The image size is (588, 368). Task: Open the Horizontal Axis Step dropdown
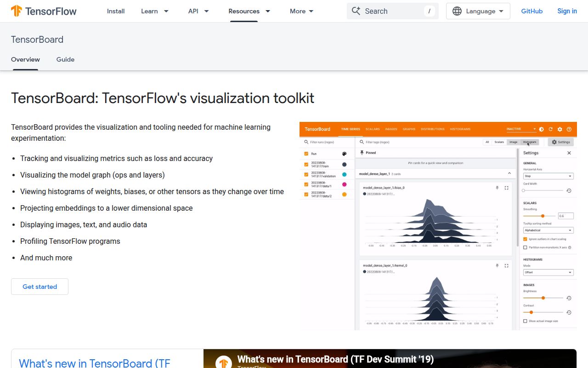click(x=548, y=176)
